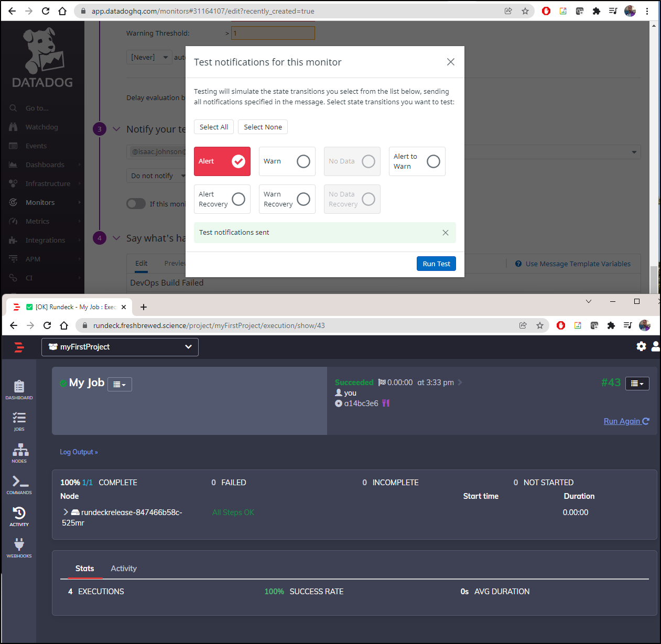Open Monitors in Datadog sidebar
The height and width of the screenshot is (644, 661).
40,202
